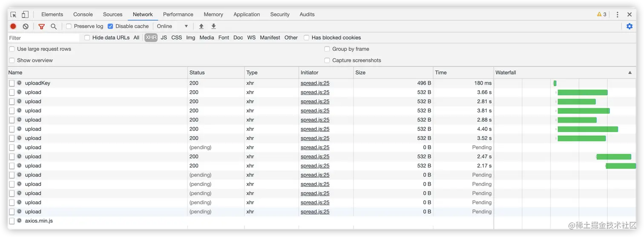This screenshot has height=237, width=644.
Task: Click the 2.47 s request waterfall bar
Action: [614, 157]
